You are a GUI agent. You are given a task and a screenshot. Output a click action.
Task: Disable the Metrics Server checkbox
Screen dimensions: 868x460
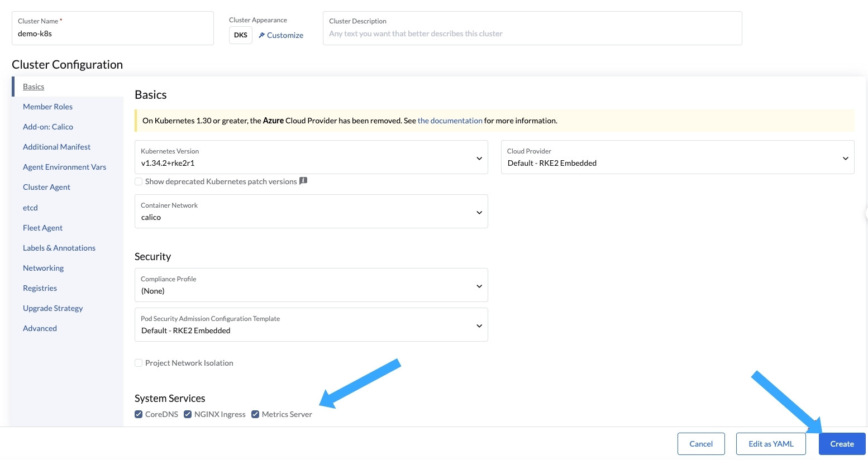tap(255, 414)
